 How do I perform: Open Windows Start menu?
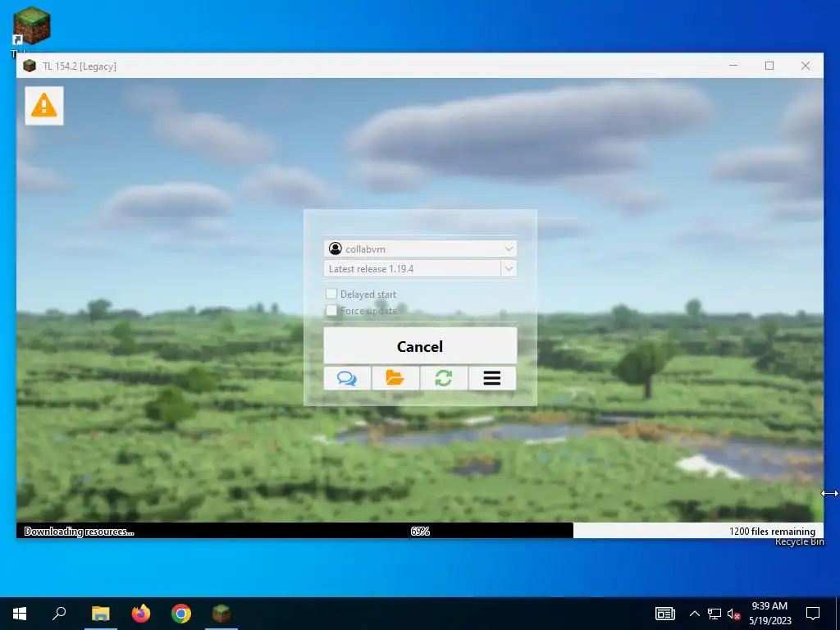click(20, 614)
